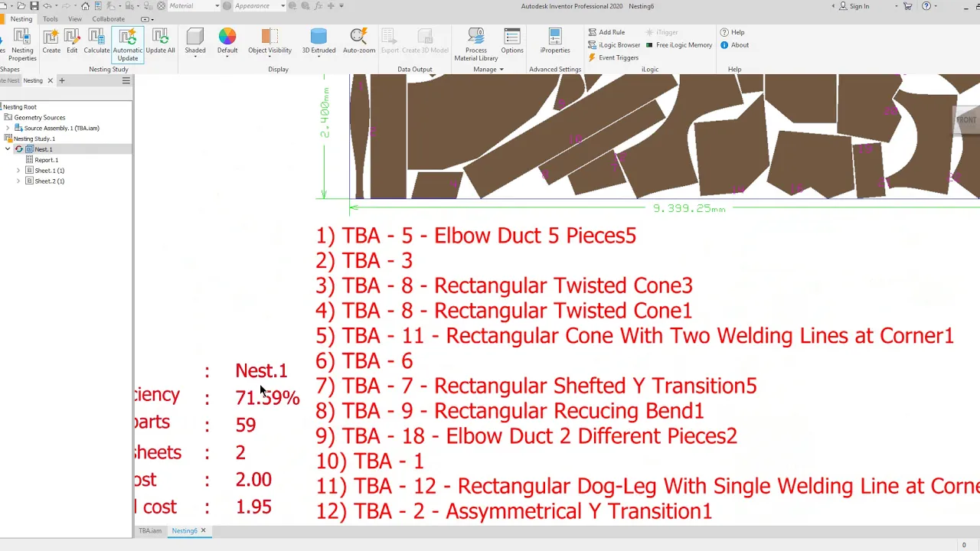This screenshot has height=551, width=980.
Task: Click the fx parameters icon
Action: (317, 6)
